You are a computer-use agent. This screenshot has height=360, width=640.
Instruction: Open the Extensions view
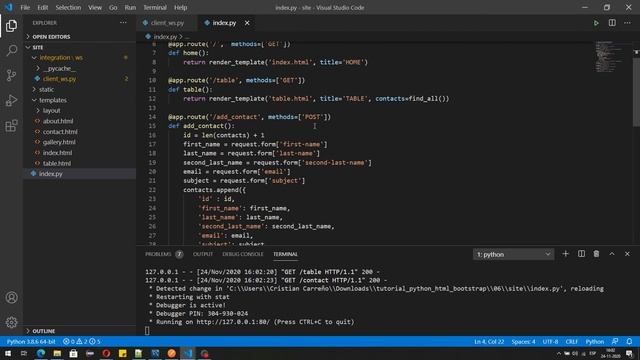coord(11,125)
